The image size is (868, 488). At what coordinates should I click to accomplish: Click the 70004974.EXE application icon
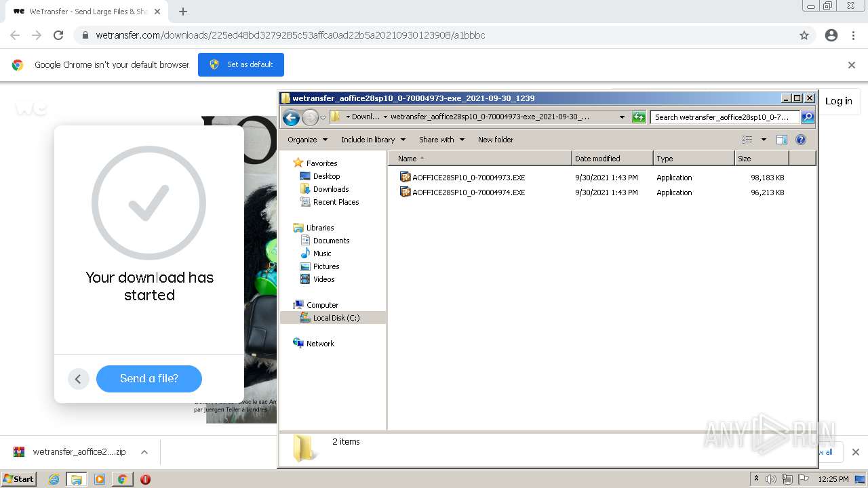[x=406, y=192]
